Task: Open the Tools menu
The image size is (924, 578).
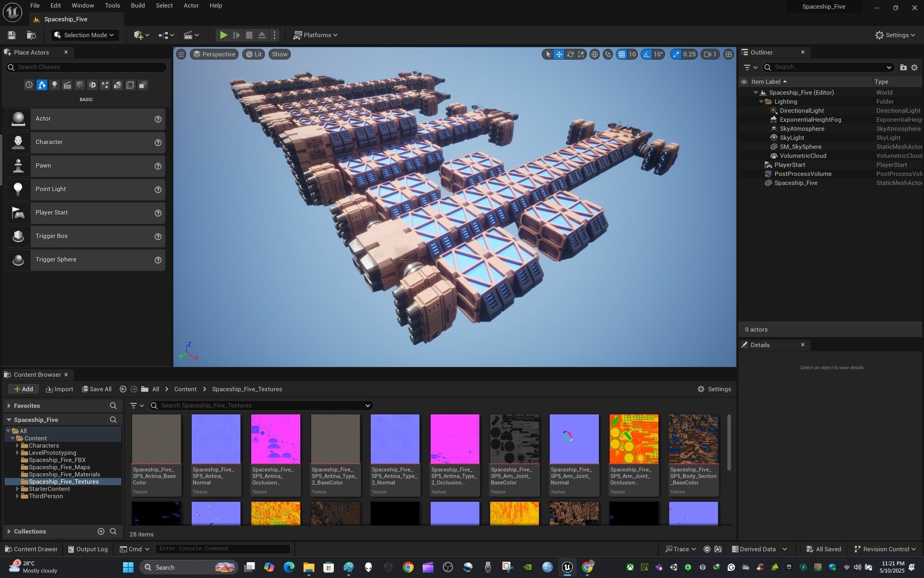Action: coord(112,6)
